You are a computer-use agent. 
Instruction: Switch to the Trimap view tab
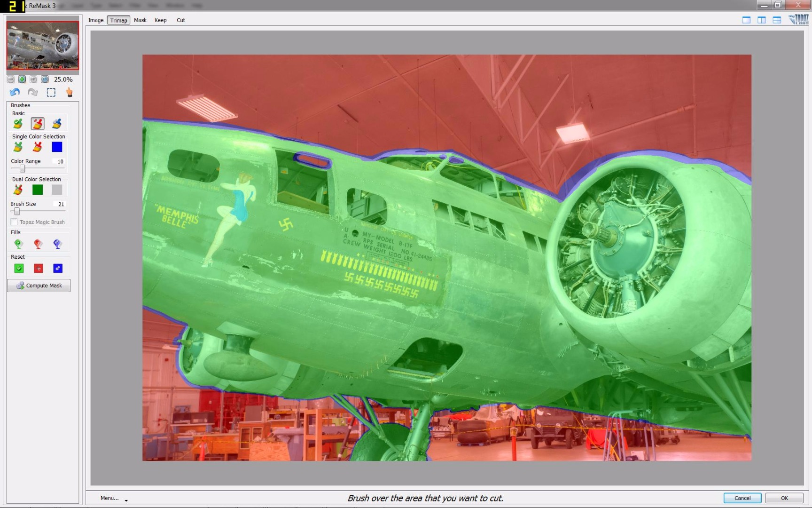coord(118,20)
